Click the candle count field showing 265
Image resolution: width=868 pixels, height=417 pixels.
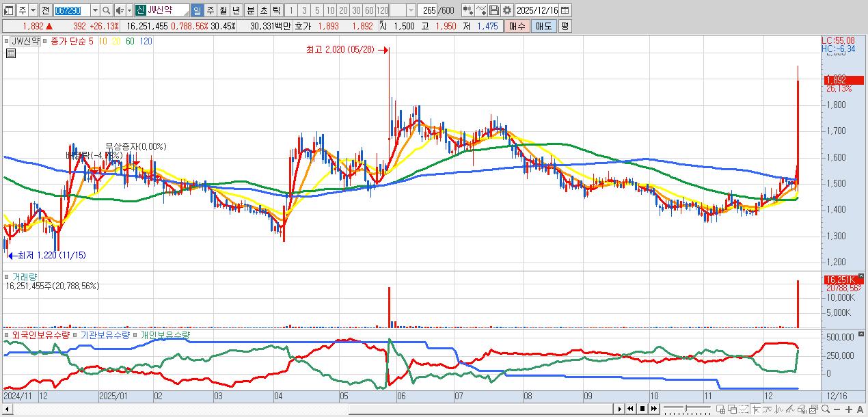[x=428, y=10]
